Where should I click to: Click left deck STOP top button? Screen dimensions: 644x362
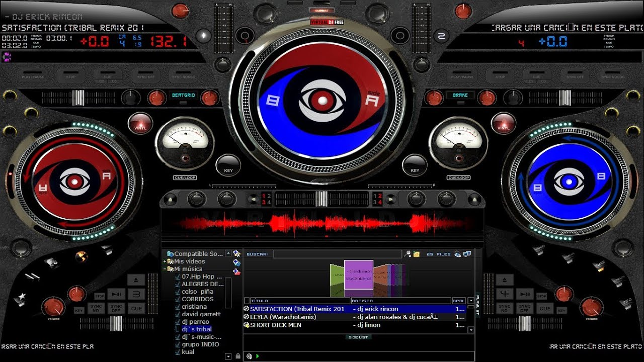tap(70, 76)
